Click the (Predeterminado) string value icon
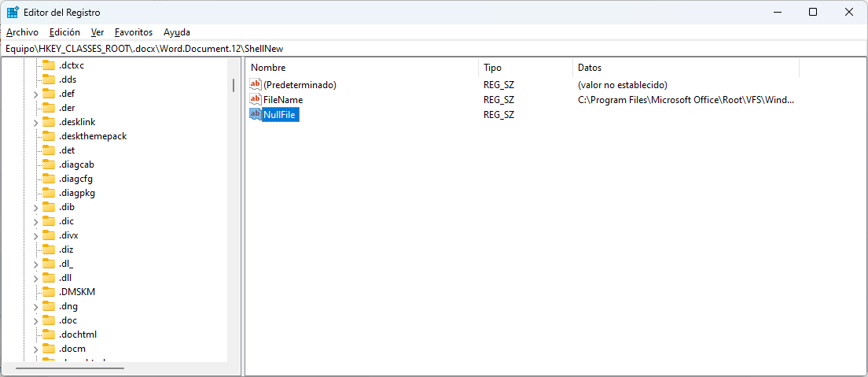Viewport: 868px width, 377px height. 256,85
